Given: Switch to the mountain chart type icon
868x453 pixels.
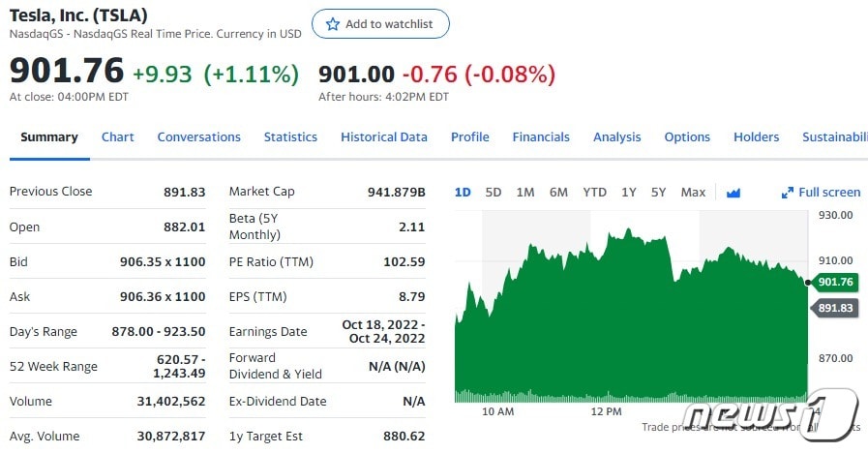Looking at the screenshot, I should [733, 193].
